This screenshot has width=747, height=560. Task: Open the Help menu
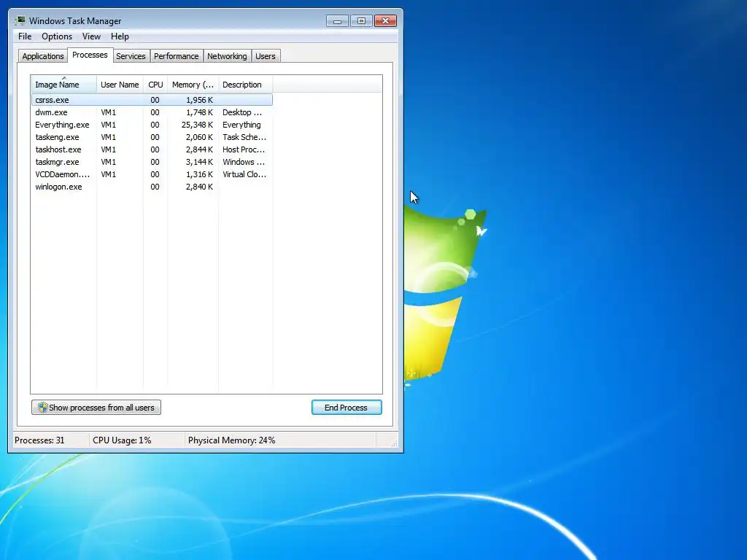click(120, 36)
